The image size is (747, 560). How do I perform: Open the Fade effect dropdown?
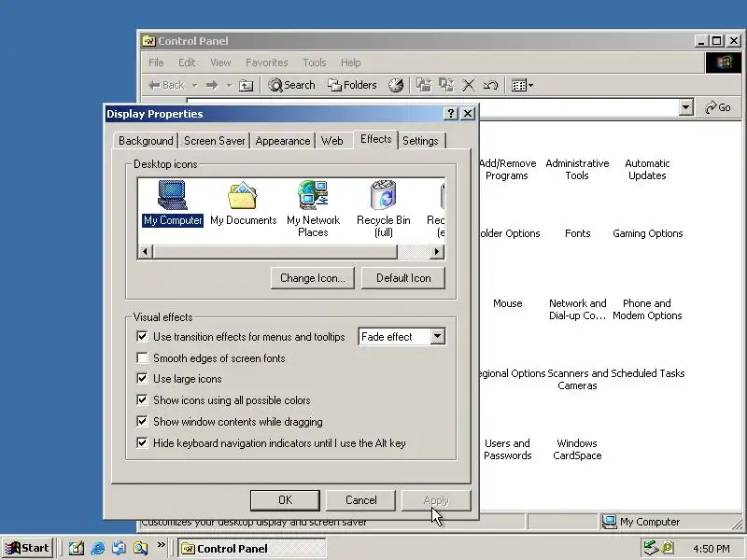437,337
